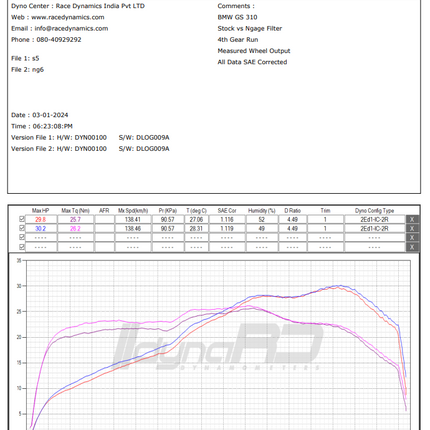Image resolution: width=430 pixels, height=430 pixels.
Task: Select the Max HP value 29.8
Action: 41,219
